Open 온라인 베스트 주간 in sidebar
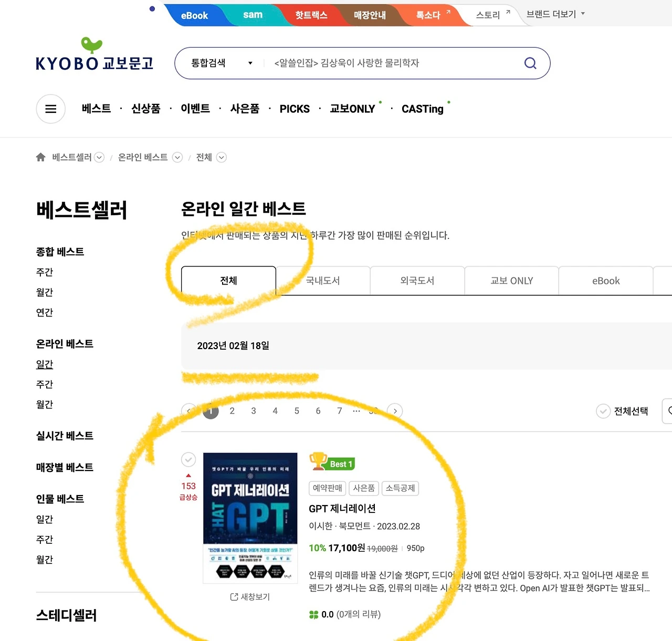This screenshot has width=672, height=641. 45,384
